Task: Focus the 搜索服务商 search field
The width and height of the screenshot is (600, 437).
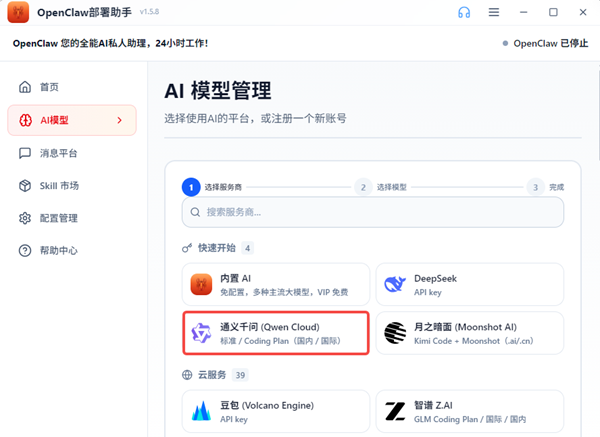Action: pyautogui.click(x=373, y=212)
